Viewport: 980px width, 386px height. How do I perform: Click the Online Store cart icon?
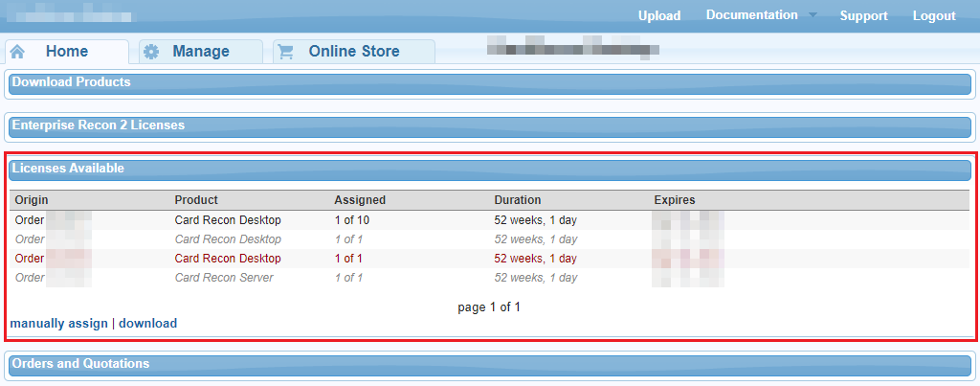(x=285, y=52)
